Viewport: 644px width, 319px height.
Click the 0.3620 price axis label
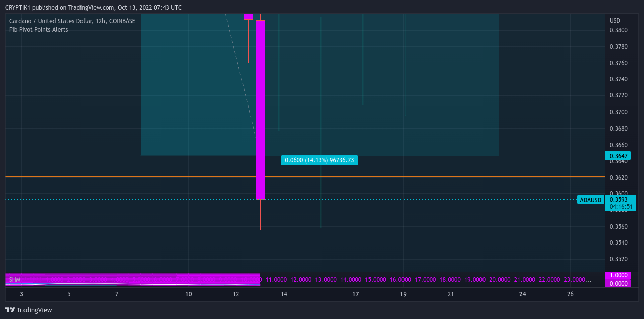618,178
